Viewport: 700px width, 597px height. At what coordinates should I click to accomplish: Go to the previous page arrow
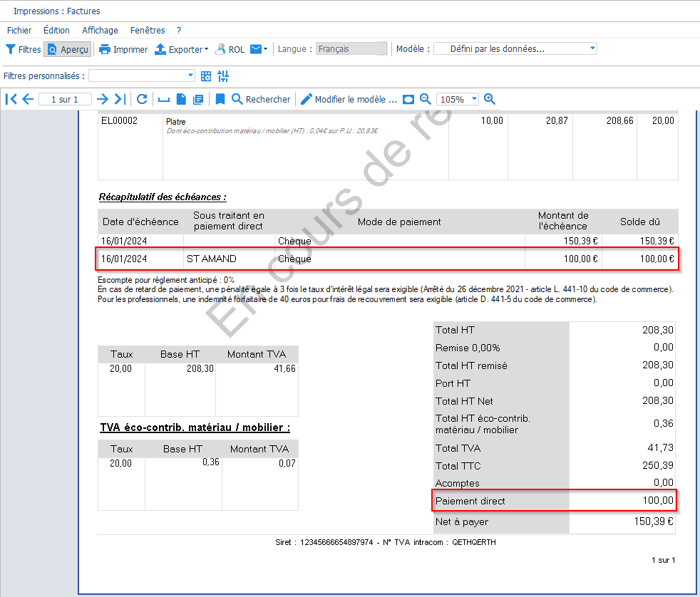click(x=28, y=99)
